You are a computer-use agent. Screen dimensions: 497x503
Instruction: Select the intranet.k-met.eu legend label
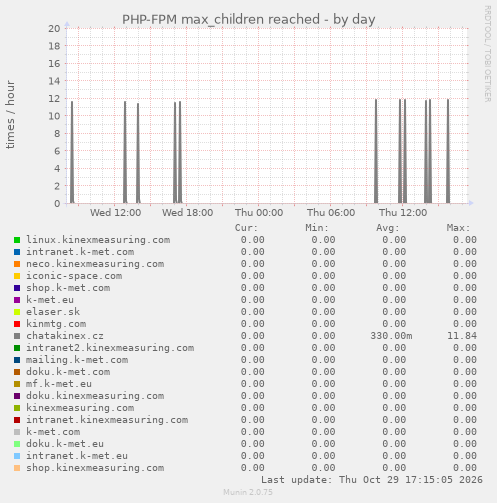pyautogui.click(x=77, y=456)
